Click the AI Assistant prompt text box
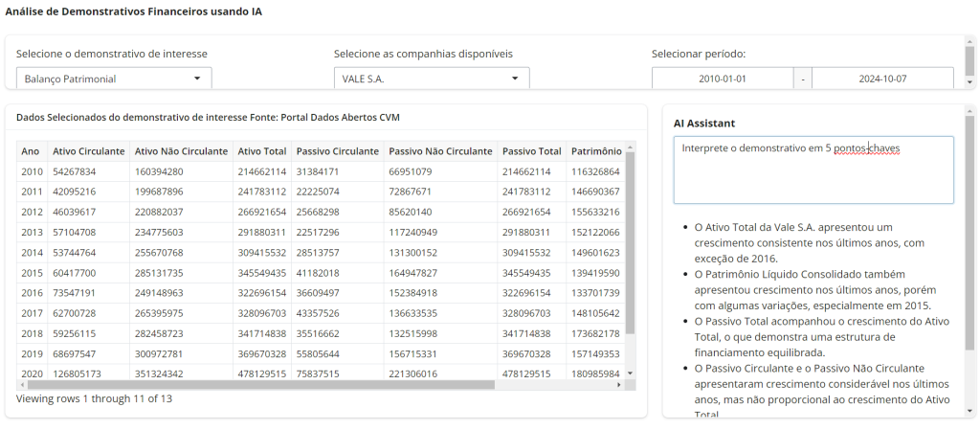The image size is (980, 430). [813, 170]
